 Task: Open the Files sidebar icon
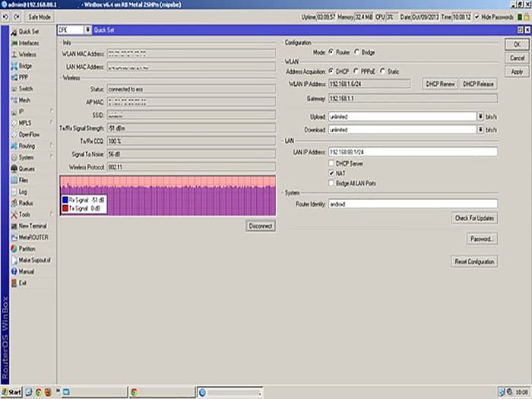coord(13,180)
